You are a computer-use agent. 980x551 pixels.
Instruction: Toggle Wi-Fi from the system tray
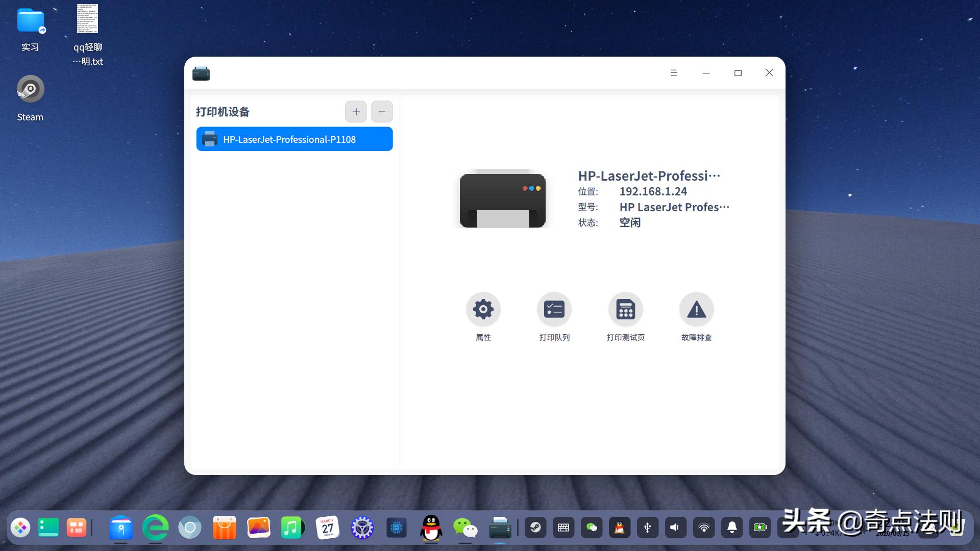coord(703,528)
